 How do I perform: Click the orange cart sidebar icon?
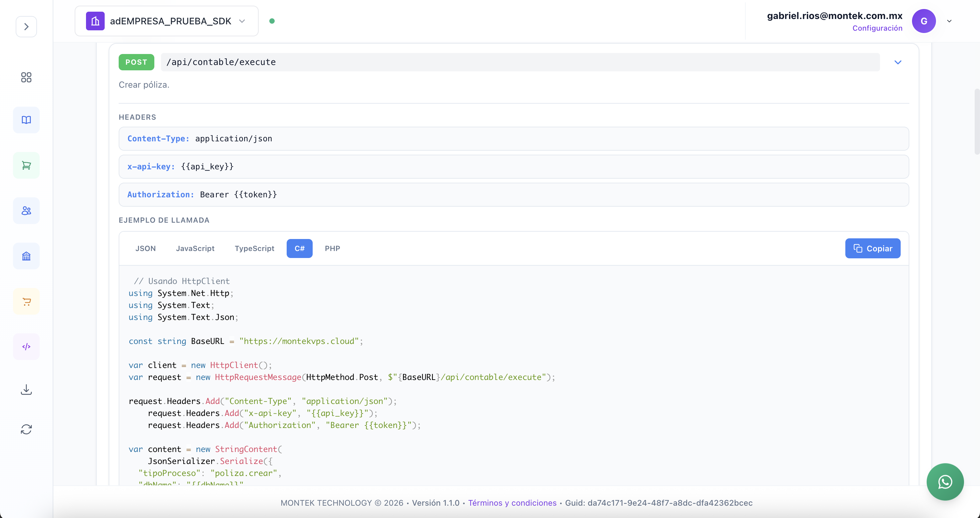tap(26, 302)
